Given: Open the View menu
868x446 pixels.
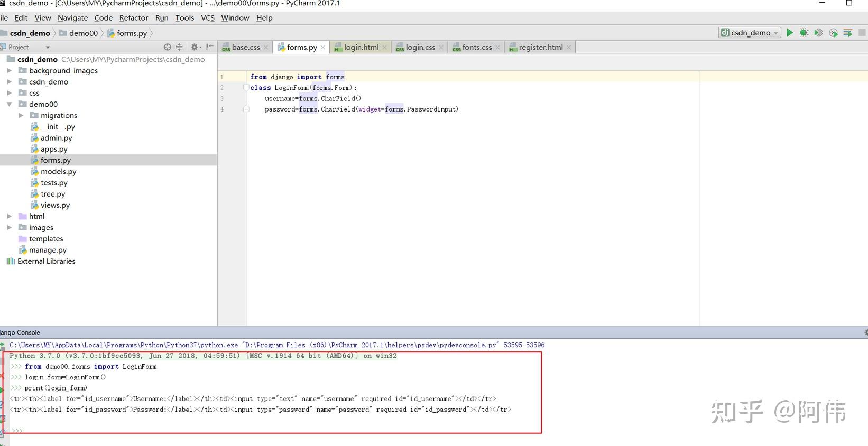Looking at the screenshot, I should (43, 18).
